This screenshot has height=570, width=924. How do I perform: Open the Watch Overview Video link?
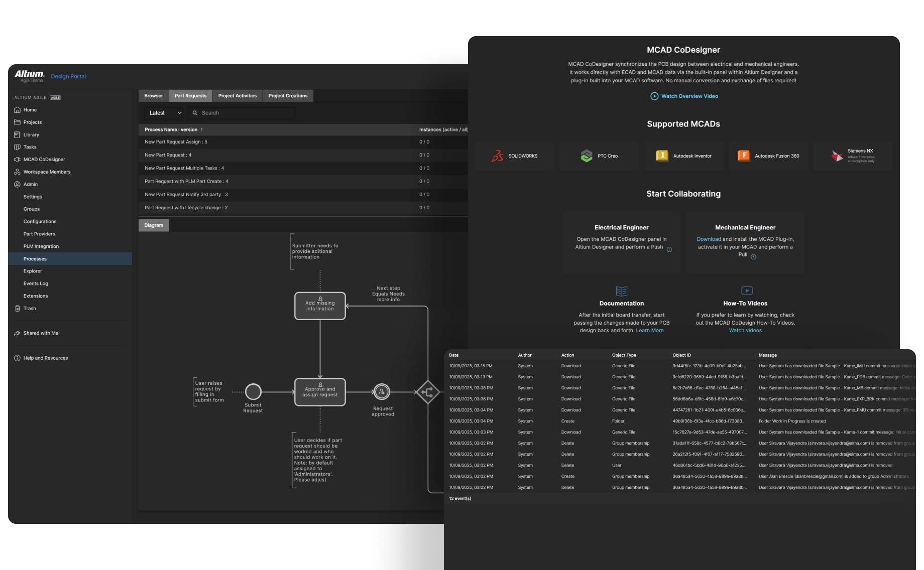[689, 96]
